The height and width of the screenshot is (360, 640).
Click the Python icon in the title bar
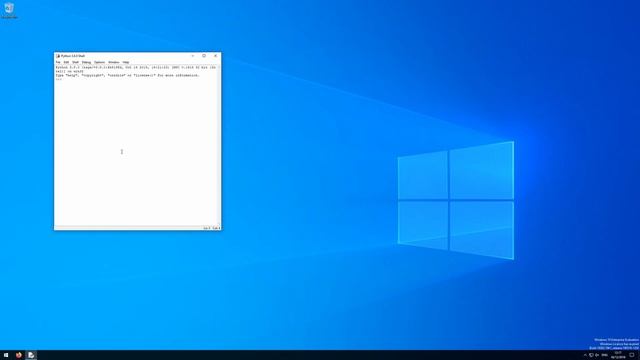coord(58,56)
